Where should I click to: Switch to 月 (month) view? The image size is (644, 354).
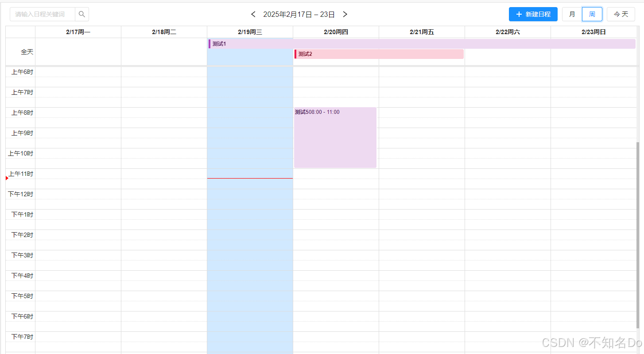(571, 14)
